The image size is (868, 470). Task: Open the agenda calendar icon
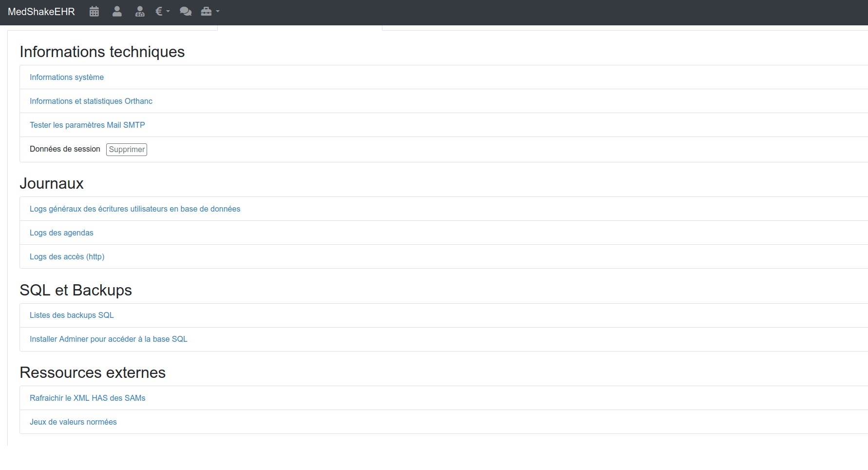pos(94,12)
